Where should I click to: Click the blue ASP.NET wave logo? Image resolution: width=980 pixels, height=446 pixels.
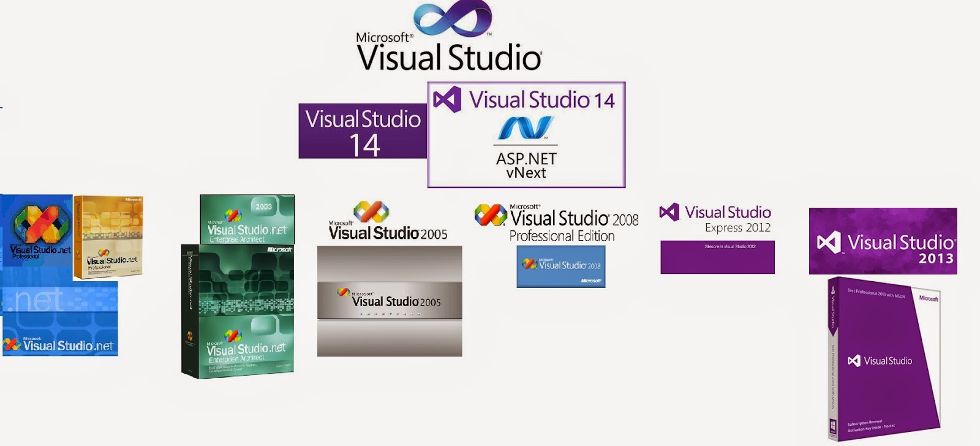[526, 128]
